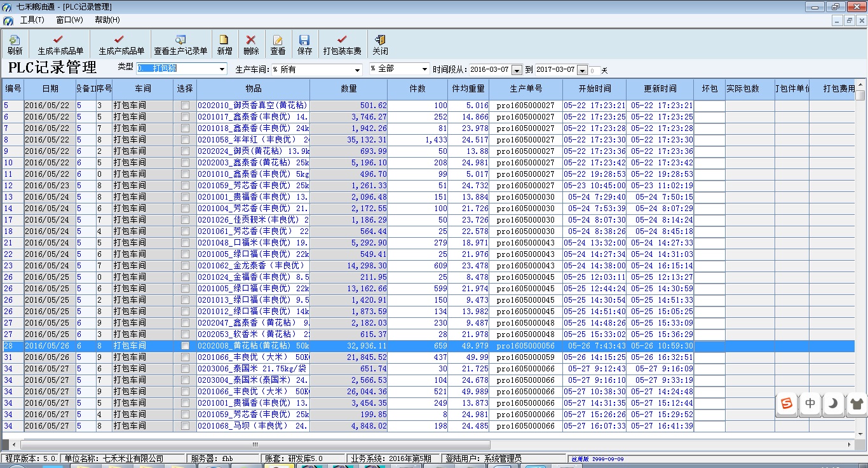This screenshot has width=868, height=468.
Task: Click the 实际包数 column header
Action: coord(750,89)
